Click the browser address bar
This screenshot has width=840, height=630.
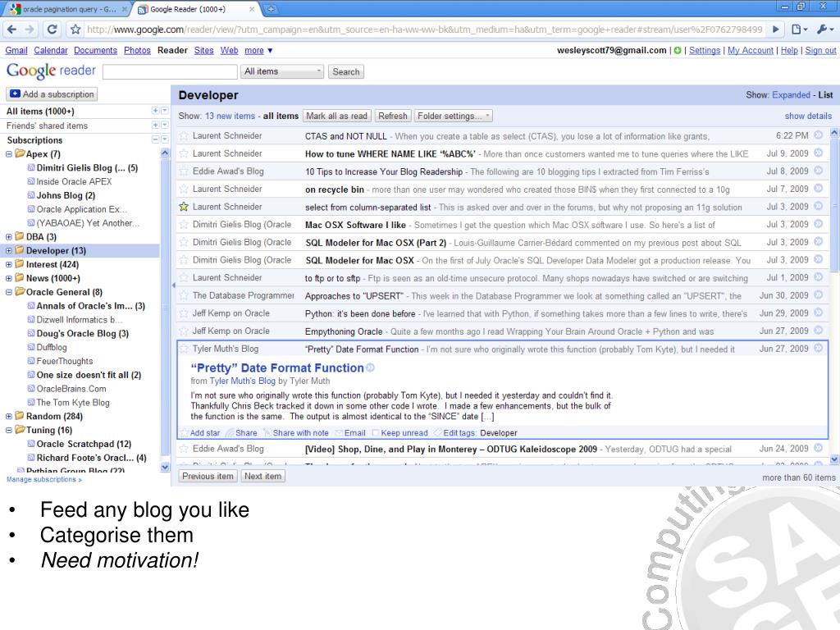tap(425, 30)
